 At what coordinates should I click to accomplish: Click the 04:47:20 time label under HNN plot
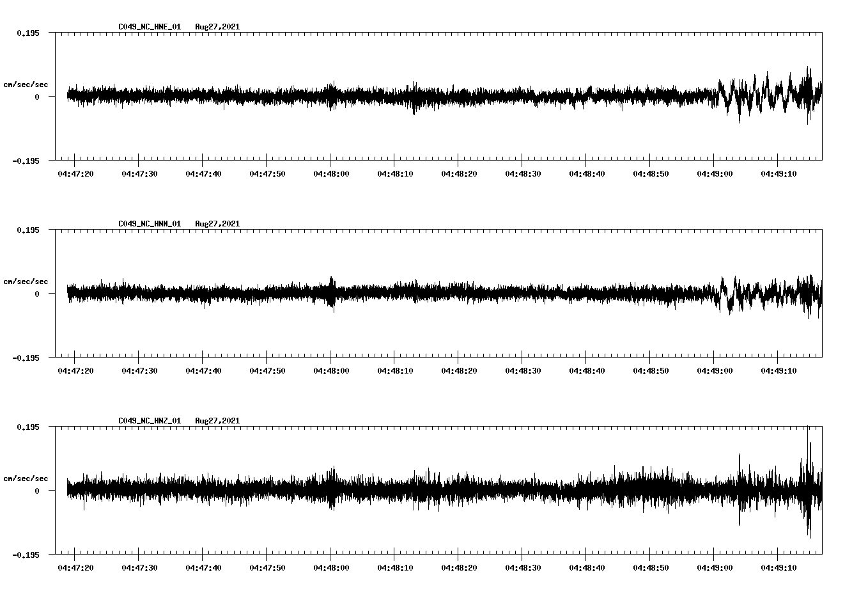point(75,370)
